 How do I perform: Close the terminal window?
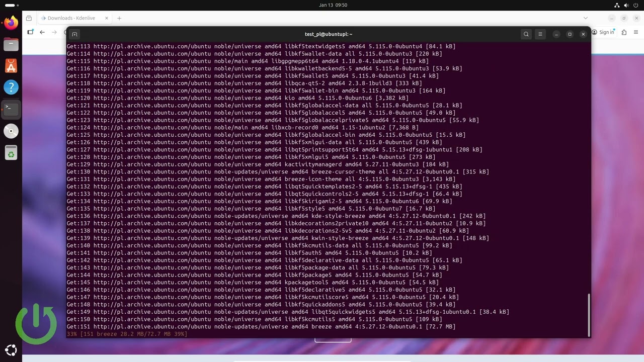583,34
